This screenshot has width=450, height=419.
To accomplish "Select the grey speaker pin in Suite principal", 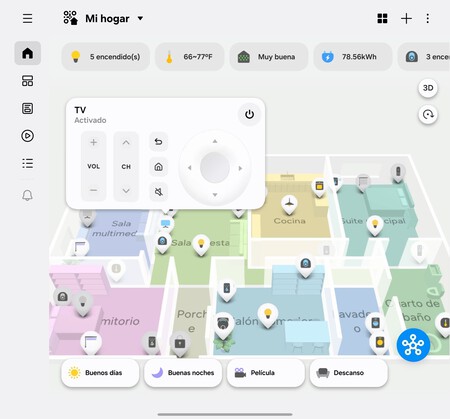I will [398, 173].
